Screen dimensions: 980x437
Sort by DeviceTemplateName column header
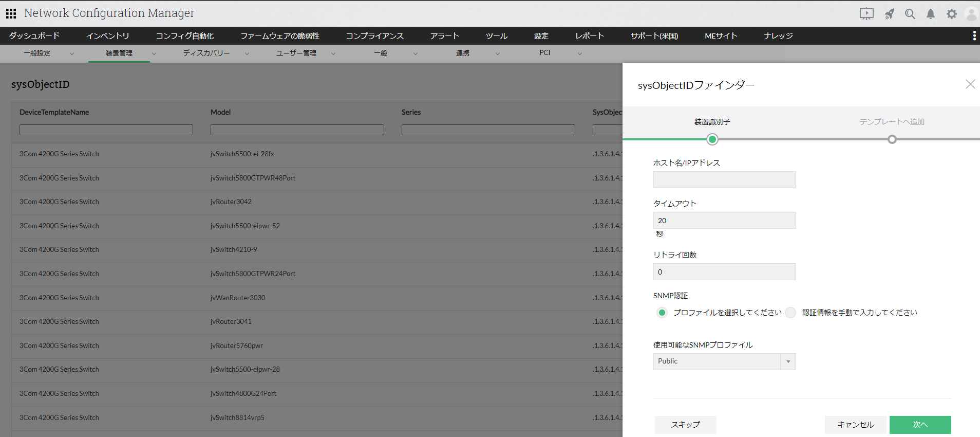point(54,112)
